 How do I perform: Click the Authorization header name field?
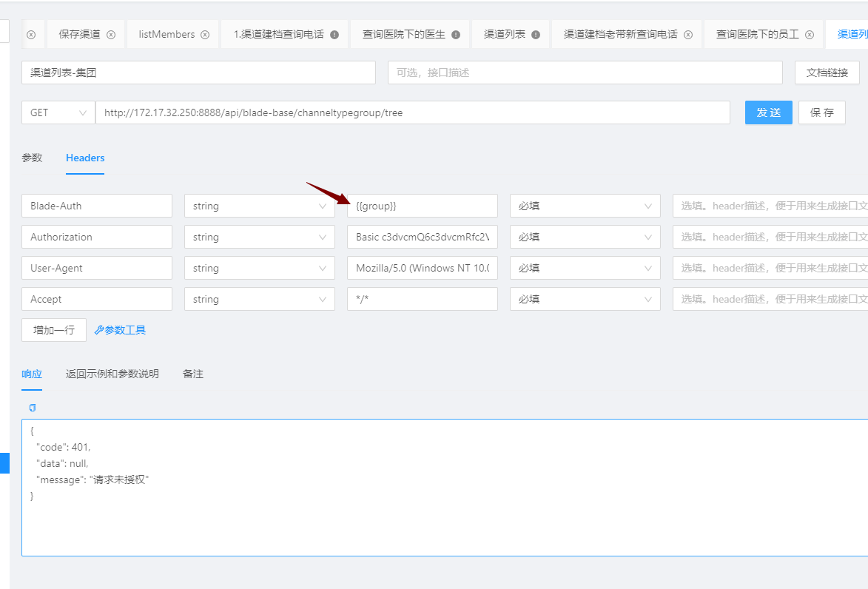pos(97,237)
